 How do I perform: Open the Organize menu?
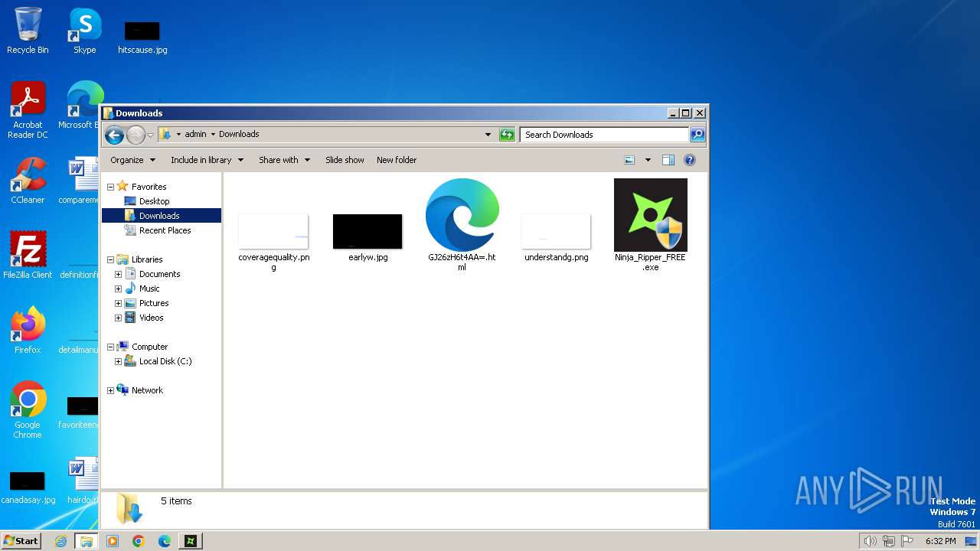click(x=132, y=160)
